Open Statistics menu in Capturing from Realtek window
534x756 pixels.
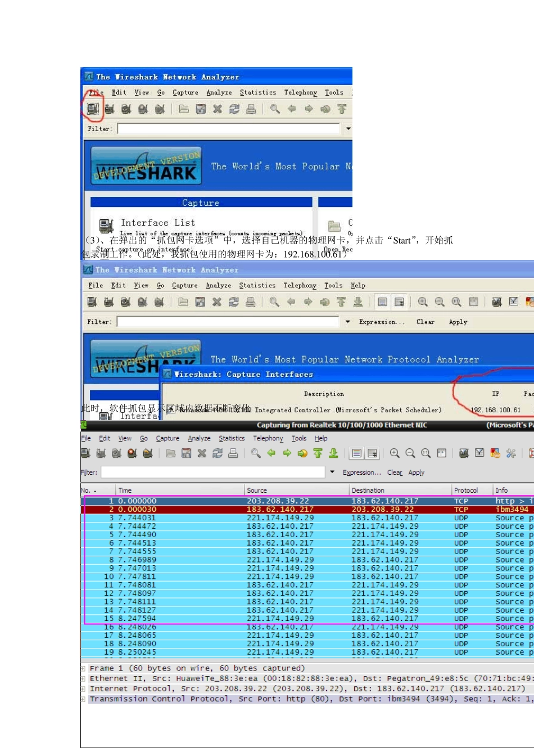(232, 439)
